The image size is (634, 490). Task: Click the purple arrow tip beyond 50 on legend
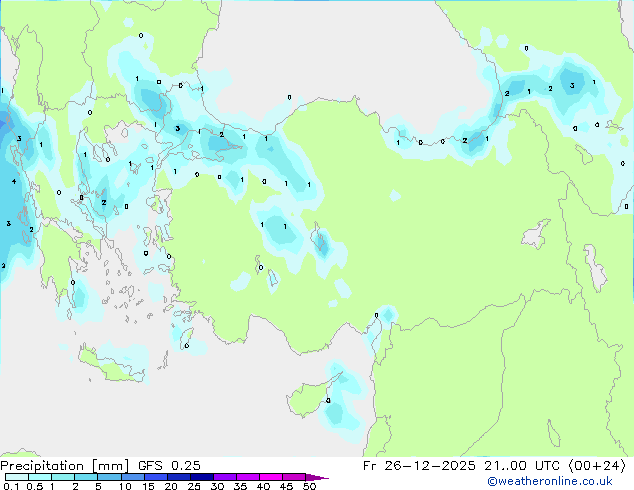point(317,477)
